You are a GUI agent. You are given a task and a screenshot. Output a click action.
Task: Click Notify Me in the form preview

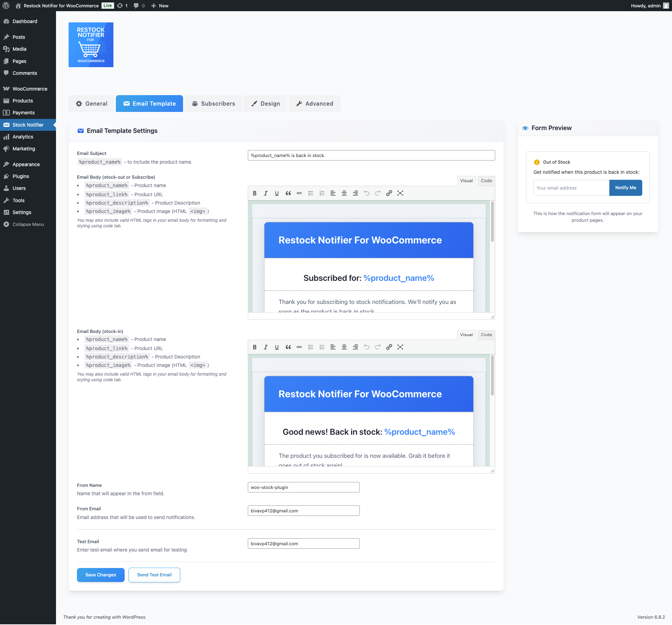(625, 188)
